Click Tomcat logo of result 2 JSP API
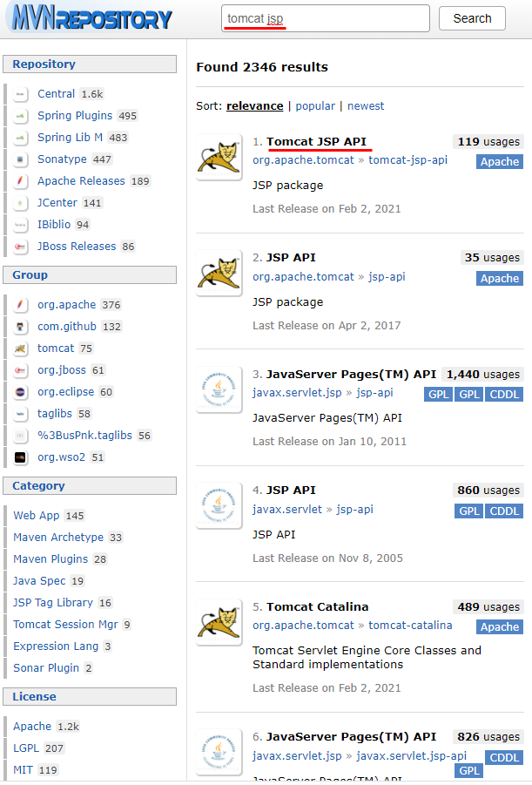This screenshot has width=532, height=785. (x=219, y=274)
